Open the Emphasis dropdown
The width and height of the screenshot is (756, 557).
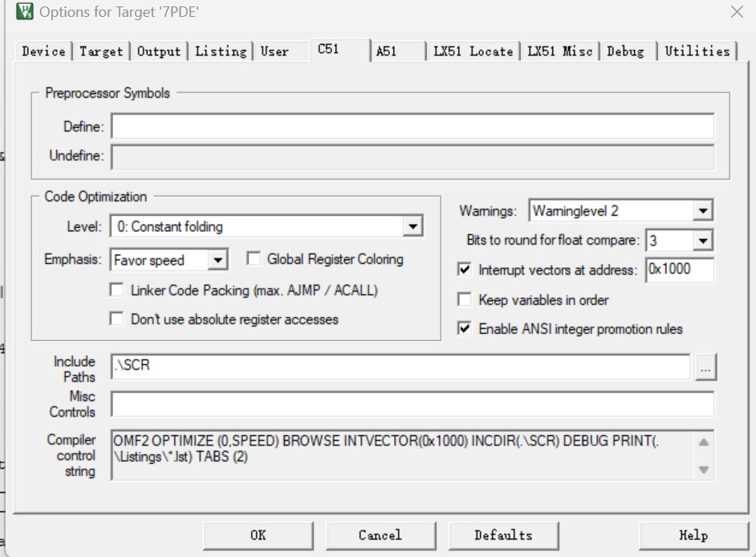218,260
